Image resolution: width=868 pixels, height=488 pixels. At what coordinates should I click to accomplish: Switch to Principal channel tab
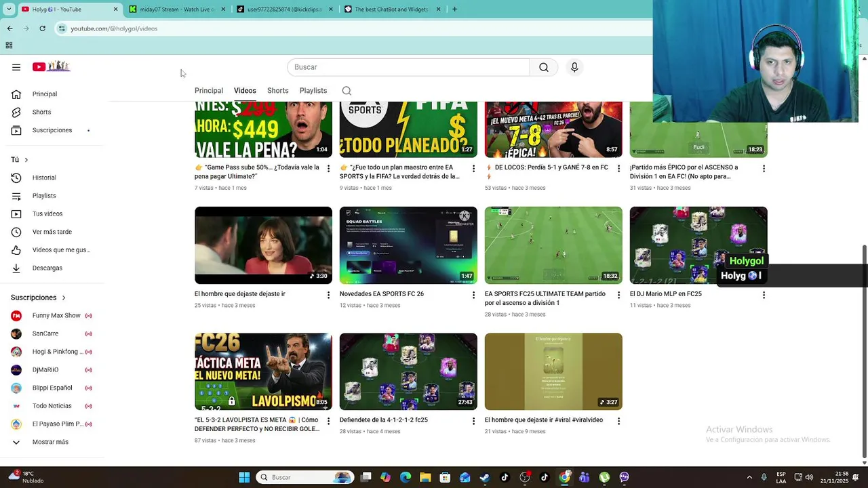(x=209, y=91)
